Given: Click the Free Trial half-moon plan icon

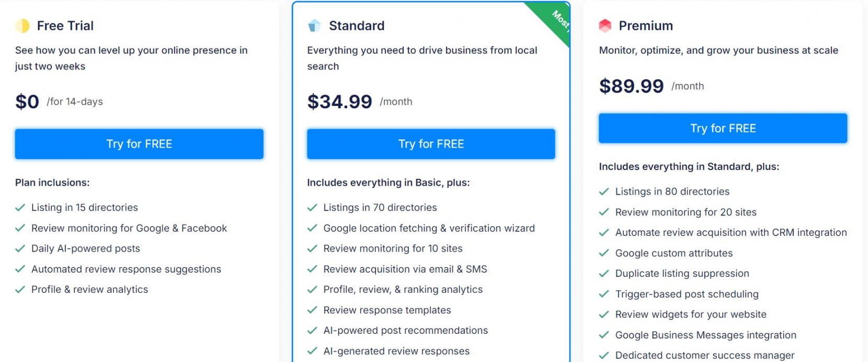Looking at the screenshot, I should [22, 26].
